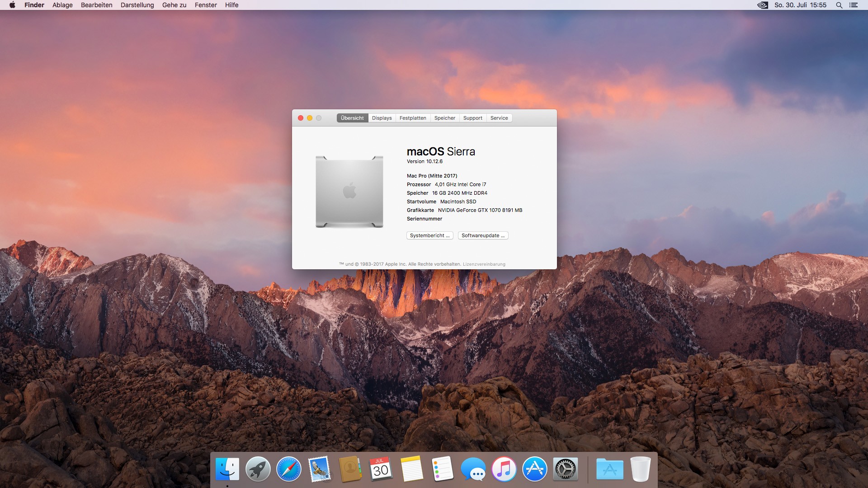Select the Speicher tab
This screenshot has height=488, width=868.
pos(444,118)
